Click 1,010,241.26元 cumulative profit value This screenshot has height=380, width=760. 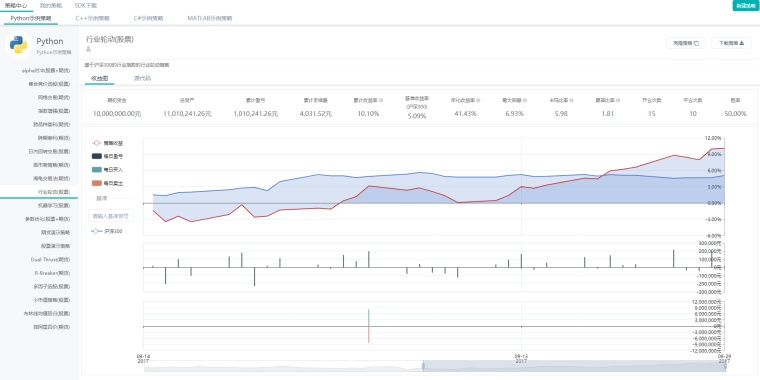(255, 113)
